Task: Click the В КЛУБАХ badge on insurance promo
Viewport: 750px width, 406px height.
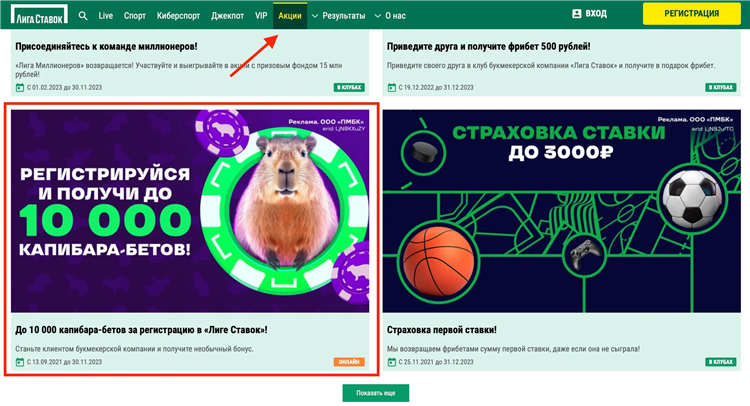Action: 721,362
